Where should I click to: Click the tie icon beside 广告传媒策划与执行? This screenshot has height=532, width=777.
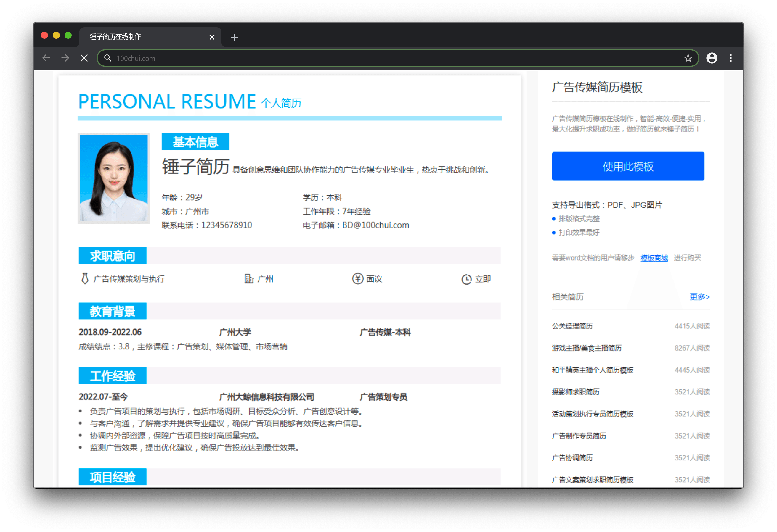click(85, 278)
